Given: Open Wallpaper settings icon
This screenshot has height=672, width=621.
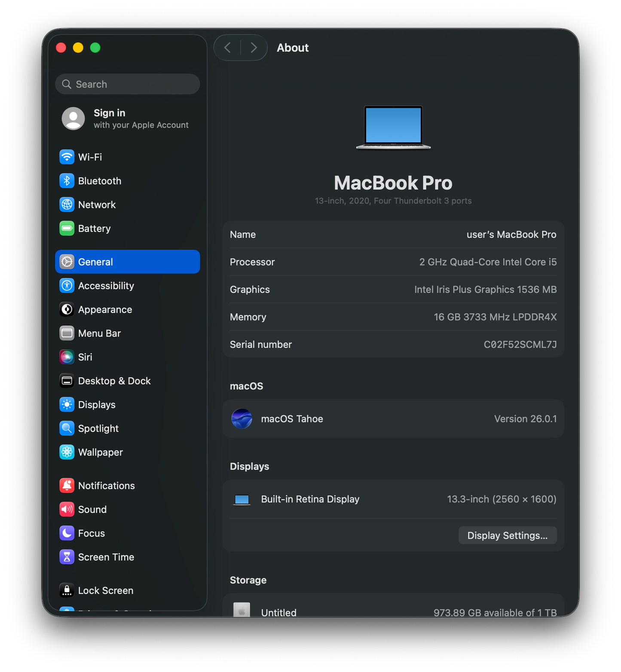Looking at the screenshot, I should [x=67, y=452].
